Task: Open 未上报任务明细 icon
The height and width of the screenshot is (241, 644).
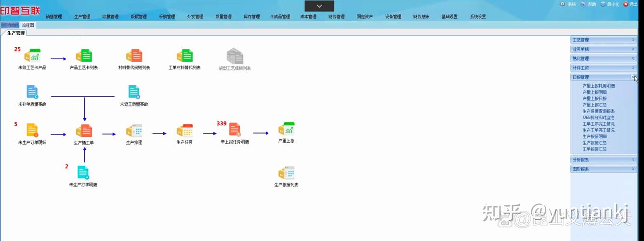Action: [235, 130]
